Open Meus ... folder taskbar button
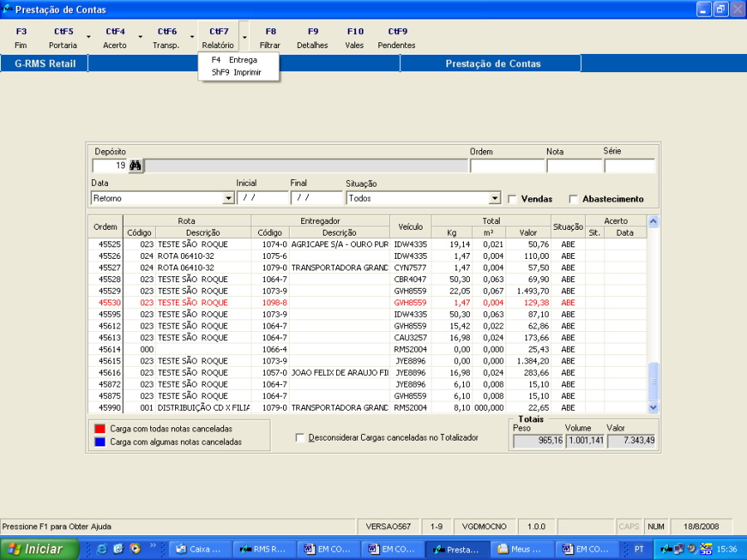The width and height of the screenshot is (747, 560). (x=523, y=549)
